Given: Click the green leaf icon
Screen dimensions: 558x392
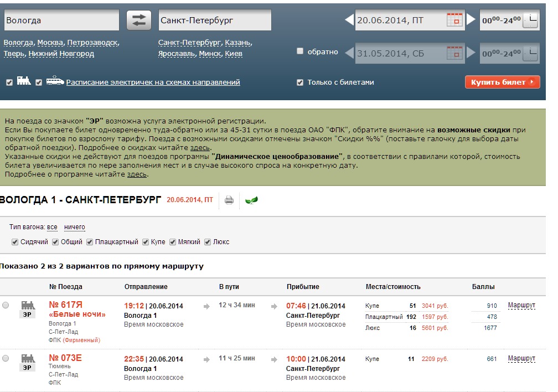Looking at the screenshot, I should 251,200.
